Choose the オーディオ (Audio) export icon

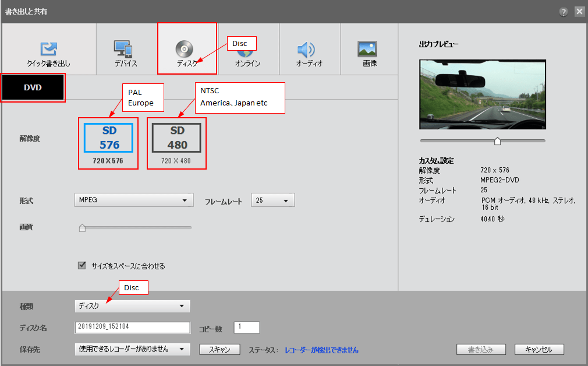tap(309, 49)
